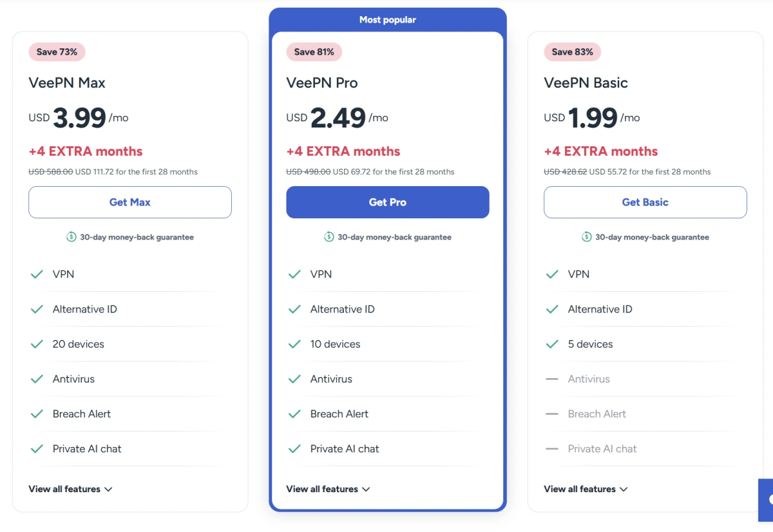Click money-back guarantee icon under Get Pro
The height and width of the screenshot is (532, 773).
(329, 237)
